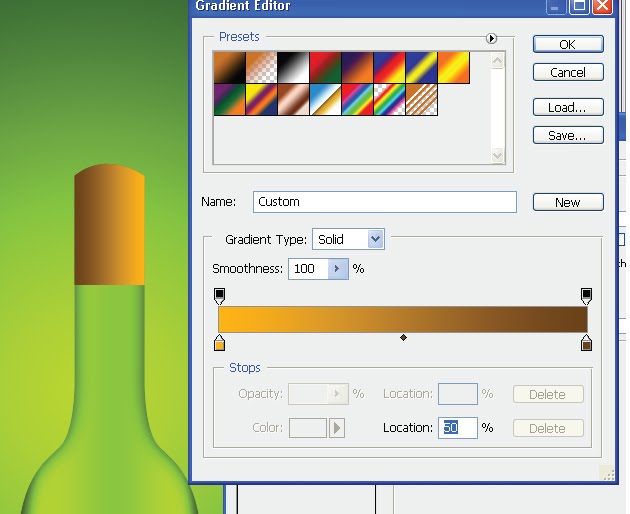Click the Load... button
630x514 pixels.
pyautogui.click(x=568, y=107)
